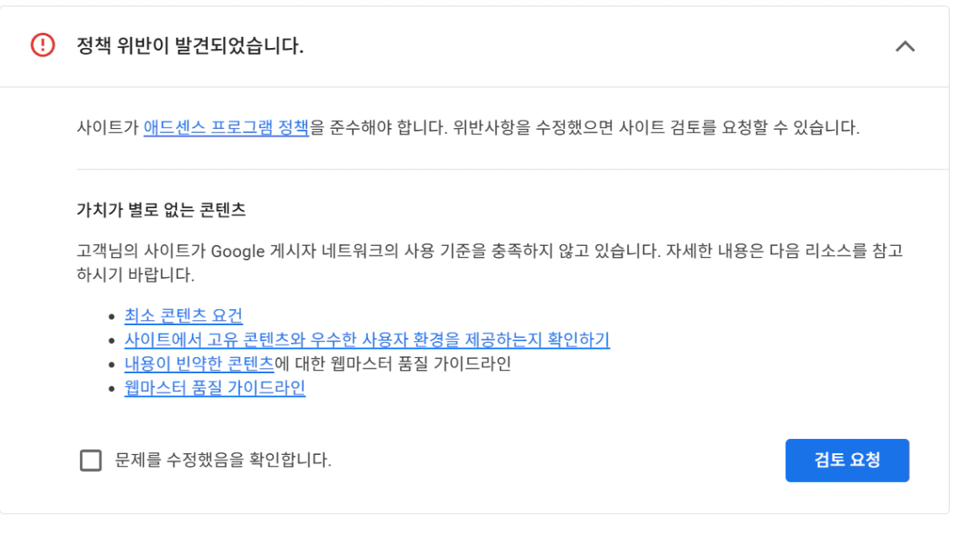Click the word 'Google' in the description
980x551 pixels.
(x=237, y=251)
